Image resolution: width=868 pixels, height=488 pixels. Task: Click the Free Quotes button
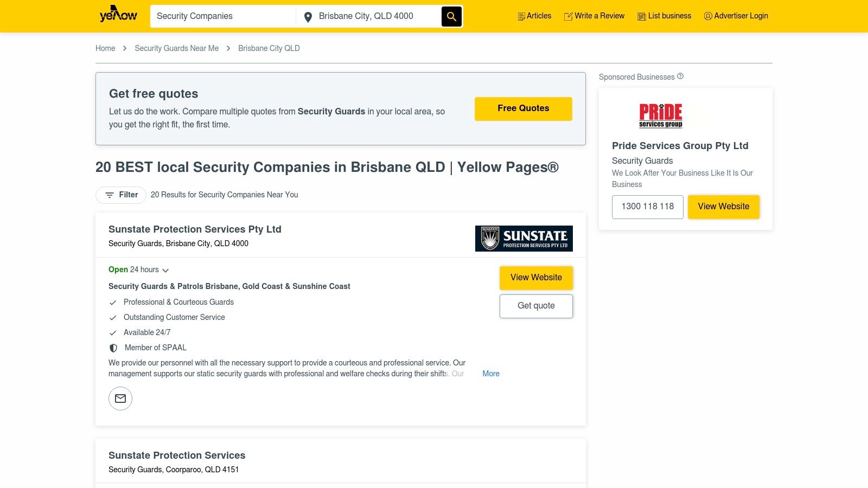click(523, 108)
